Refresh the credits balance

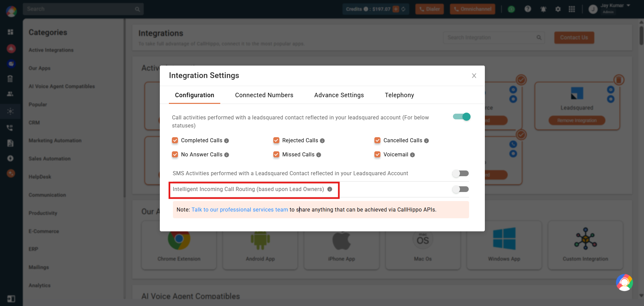pyautogui.click(x=403, y=9)
